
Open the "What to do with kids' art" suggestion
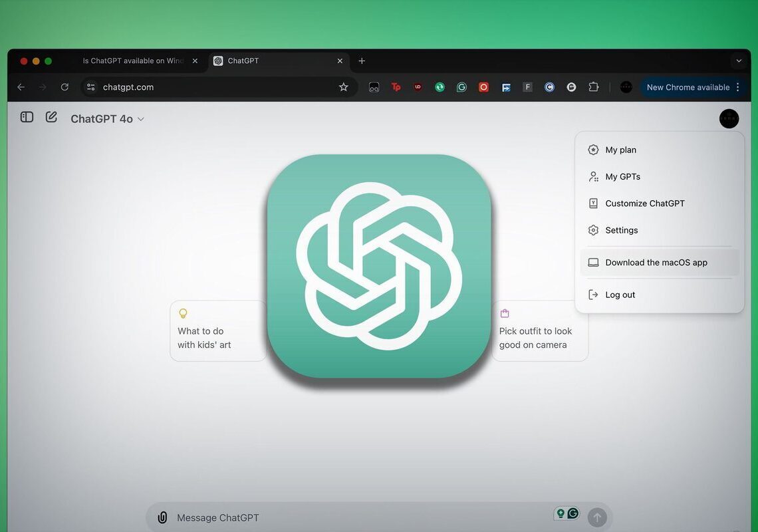pyautogui.click(x=219, y=331)
